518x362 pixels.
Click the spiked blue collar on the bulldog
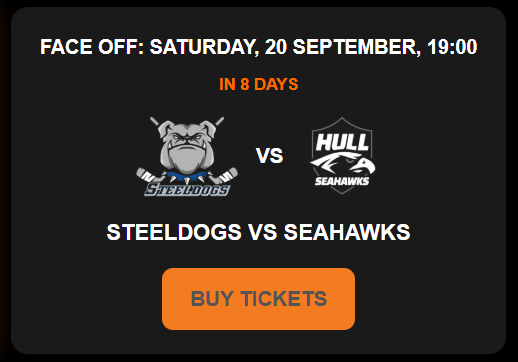(187, 177)
